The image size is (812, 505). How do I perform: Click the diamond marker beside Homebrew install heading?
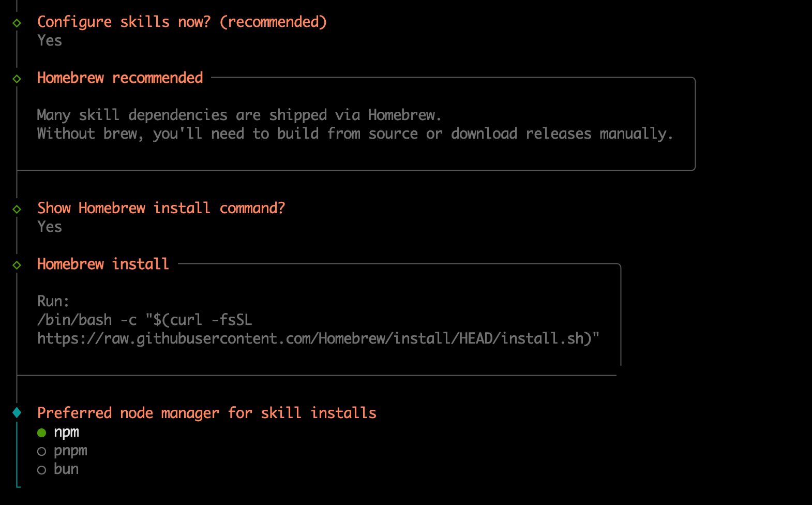click(x=17, y=265)
